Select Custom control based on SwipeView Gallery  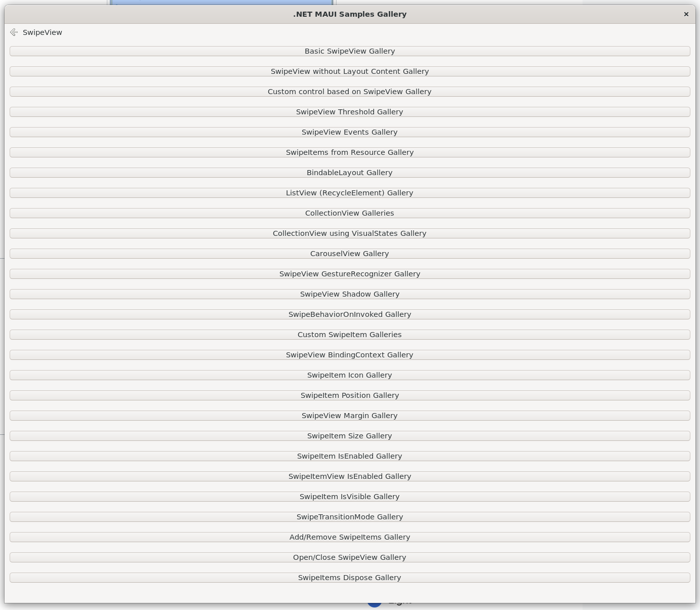point(350,92)
